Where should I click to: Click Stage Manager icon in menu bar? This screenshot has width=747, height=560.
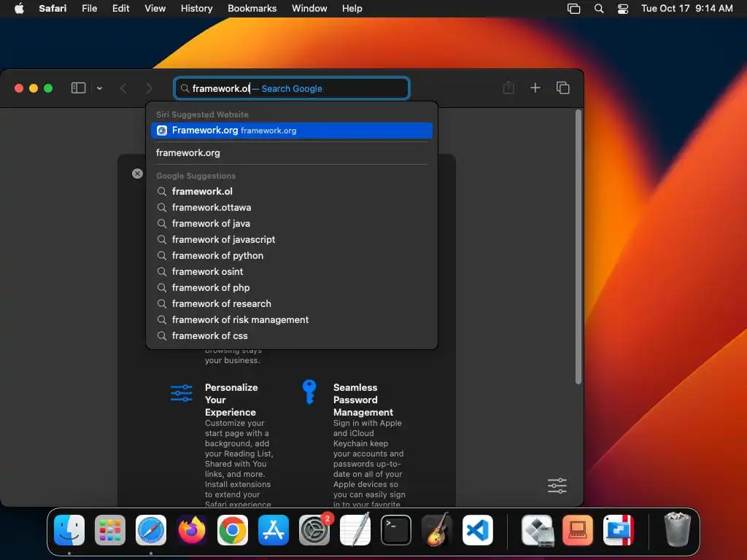[x=573, y=9]
